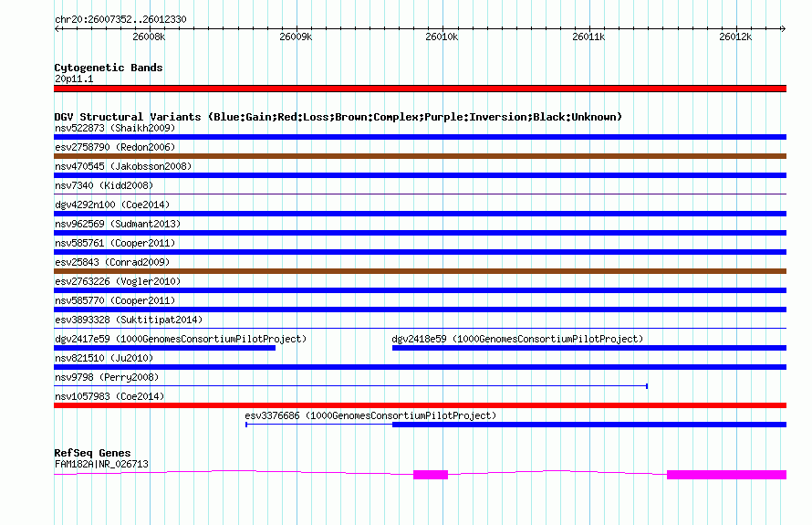Select the red 20p11.1 cytogenetic band bar
Viewport: 812px width, 525px height.
(420, 89)
